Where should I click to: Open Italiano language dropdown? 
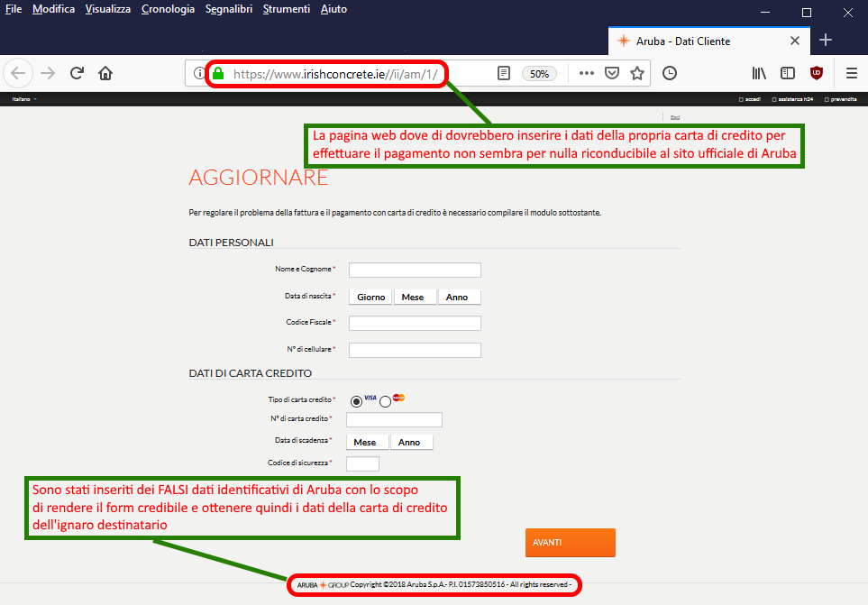click(x=24, y=99)
